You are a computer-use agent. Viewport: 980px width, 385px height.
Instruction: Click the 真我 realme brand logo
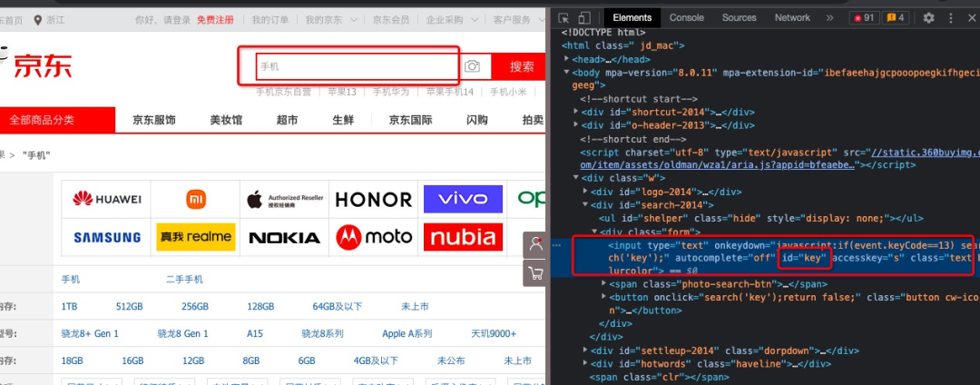pyautogui.click(x=196, y=237)
